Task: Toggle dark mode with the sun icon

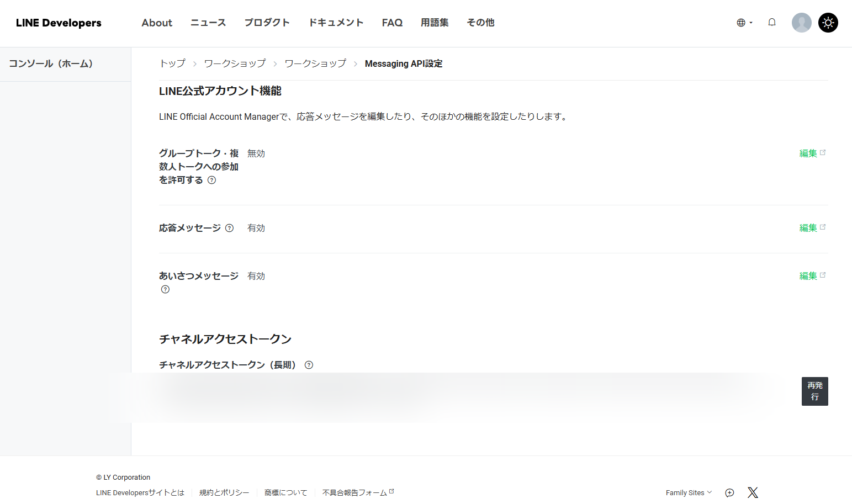Action: coord(828,23)
